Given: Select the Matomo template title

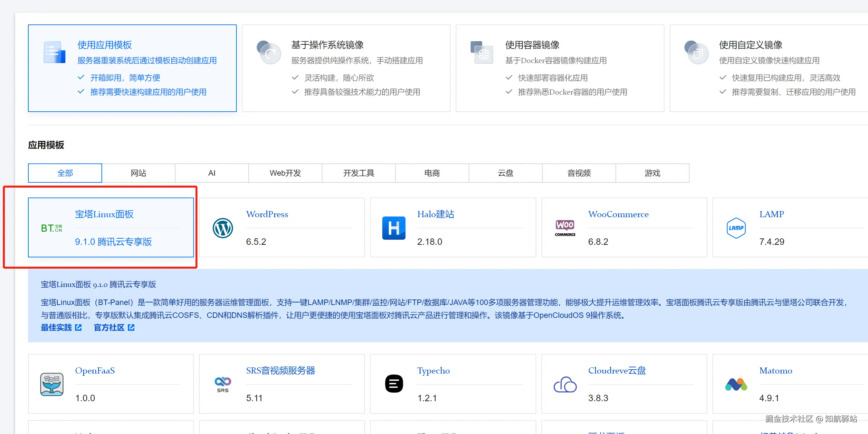Looking at the screenshot, I should [x=776, y=370].
